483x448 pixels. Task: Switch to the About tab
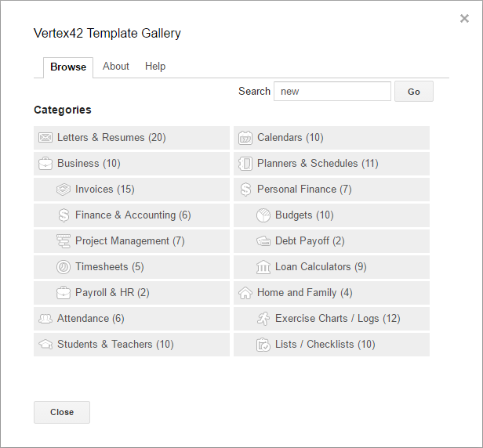pos(116,67)
